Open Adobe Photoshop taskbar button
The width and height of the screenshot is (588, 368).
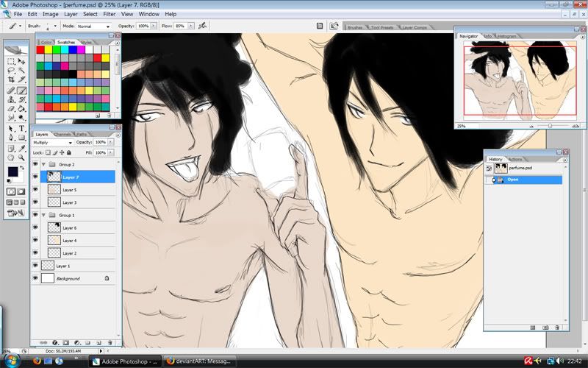[x=125, y=361]
